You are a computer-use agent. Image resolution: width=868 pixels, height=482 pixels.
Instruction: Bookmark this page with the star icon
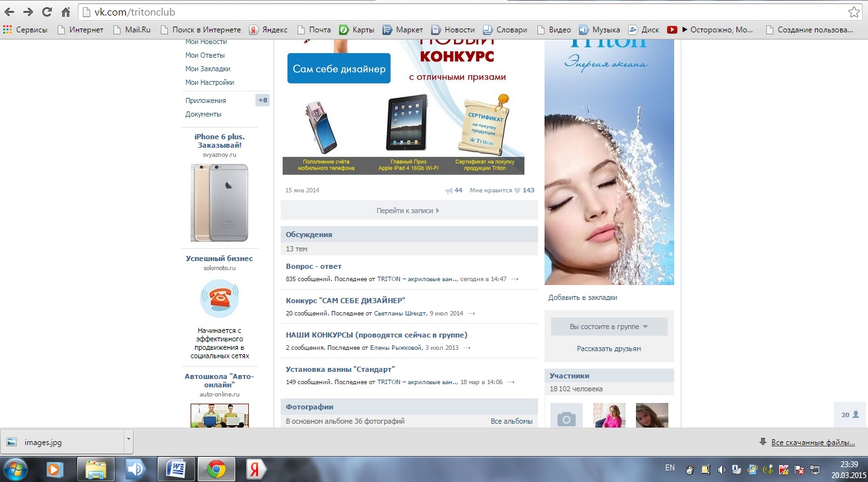point(854,12)
